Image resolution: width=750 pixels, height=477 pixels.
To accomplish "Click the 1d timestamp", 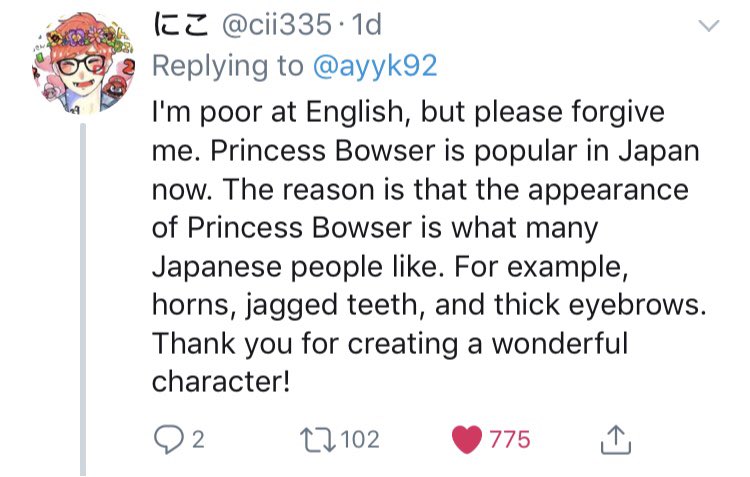I will (x=362, y=24).
